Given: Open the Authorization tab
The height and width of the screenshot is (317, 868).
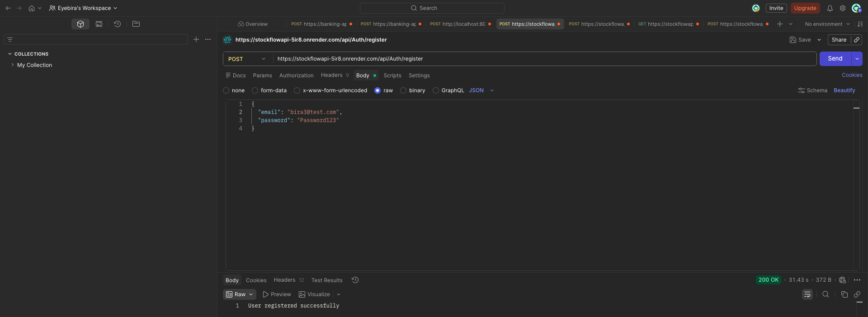Looking at the screenshot, I should (x=297, y=76).
